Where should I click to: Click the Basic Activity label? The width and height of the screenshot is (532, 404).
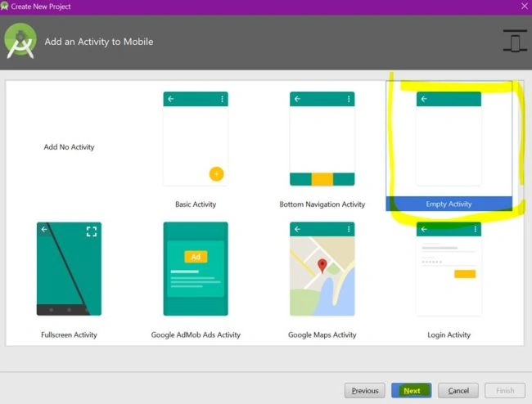[196, 204]
